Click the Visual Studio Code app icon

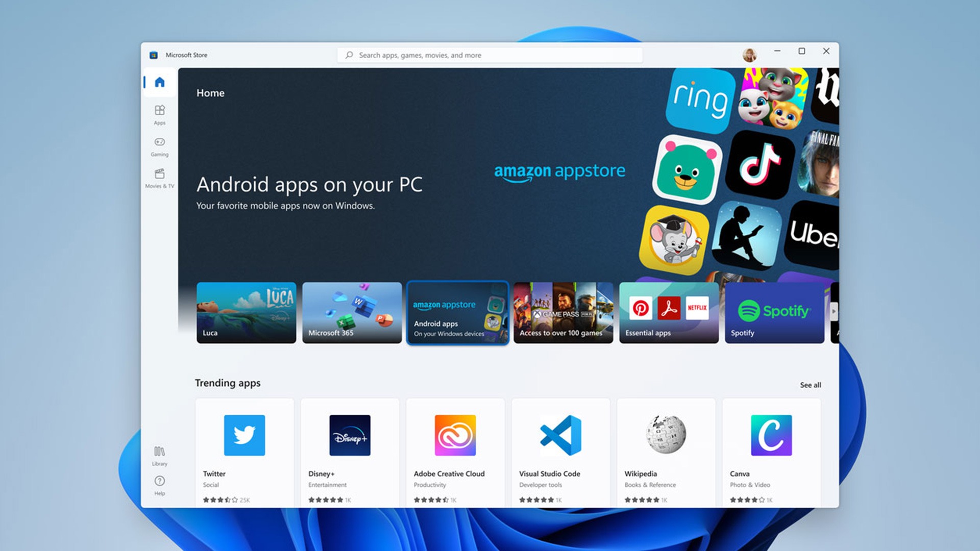click(560, 435)
